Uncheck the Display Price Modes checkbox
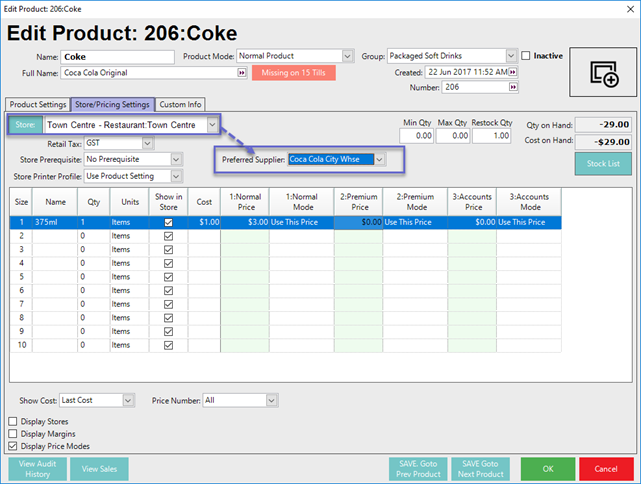This screenshot has width=641, height=484. [x=13, y=446]
